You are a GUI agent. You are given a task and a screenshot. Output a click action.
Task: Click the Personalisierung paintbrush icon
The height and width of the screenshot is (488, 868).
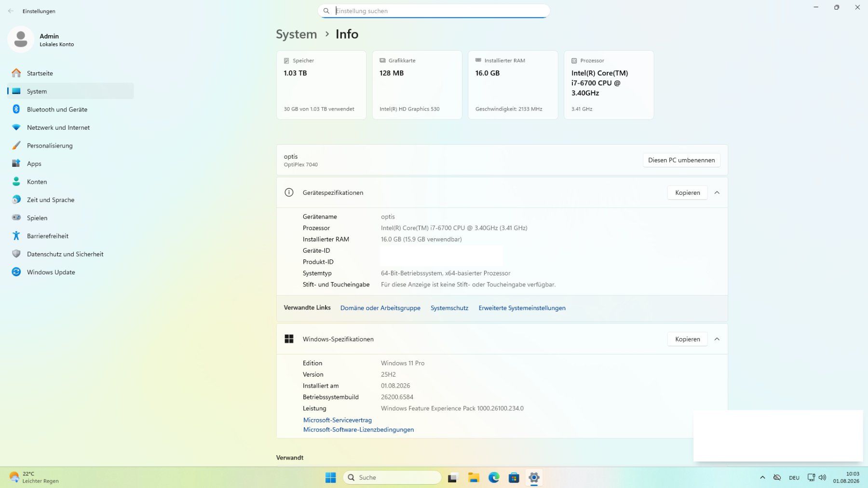16,146
